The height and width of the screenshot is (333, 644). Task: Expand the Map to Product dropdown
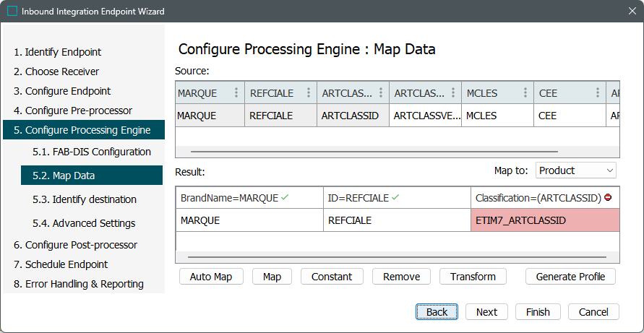(575, 170)
